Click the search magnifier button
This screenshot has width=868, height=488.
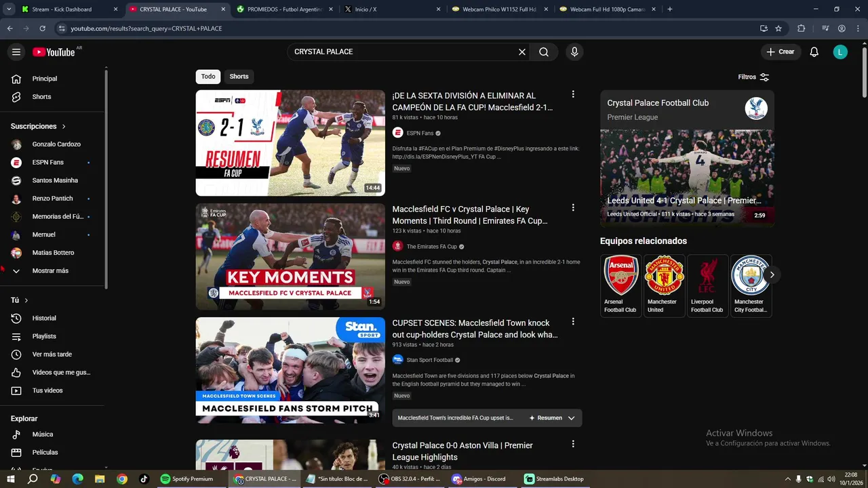(544, 52)
